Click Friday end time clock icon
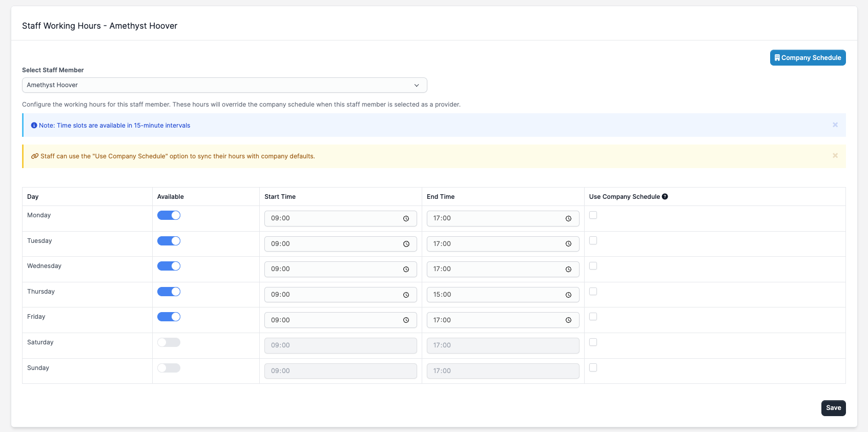 pyautogui.click(x=568, y=320)
